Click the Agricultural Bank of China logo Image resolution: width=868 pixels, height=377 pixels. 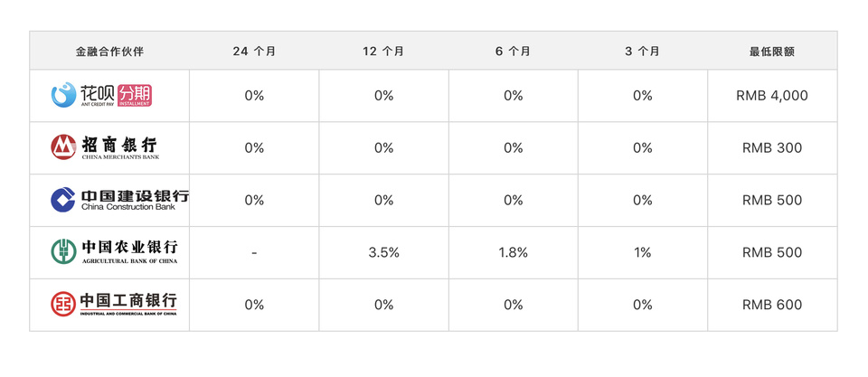[114, 251]
